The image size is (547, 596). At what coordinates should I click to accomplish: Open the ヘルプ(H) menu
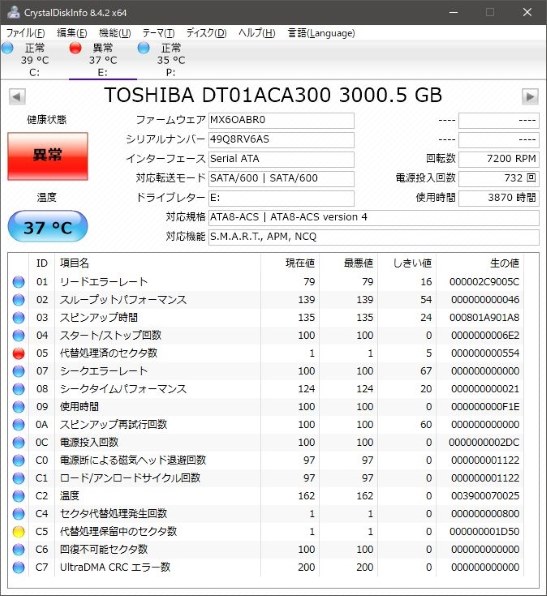257,33
